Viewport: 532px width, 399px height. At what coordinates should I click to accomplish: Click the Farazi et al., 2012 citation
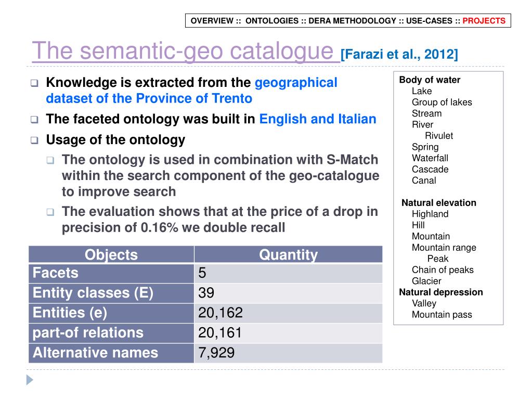coord(399,54)
